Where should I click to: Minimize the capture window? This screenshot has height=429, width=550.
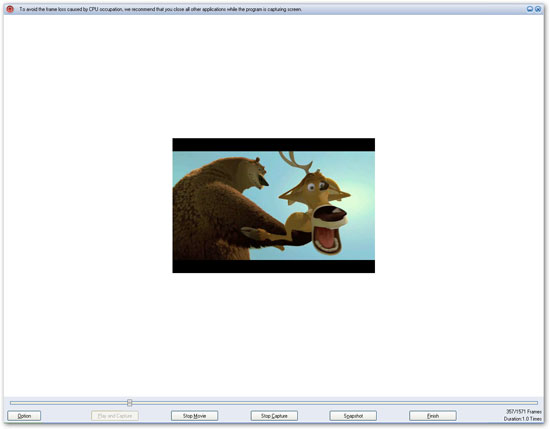[x=530, y=9]
